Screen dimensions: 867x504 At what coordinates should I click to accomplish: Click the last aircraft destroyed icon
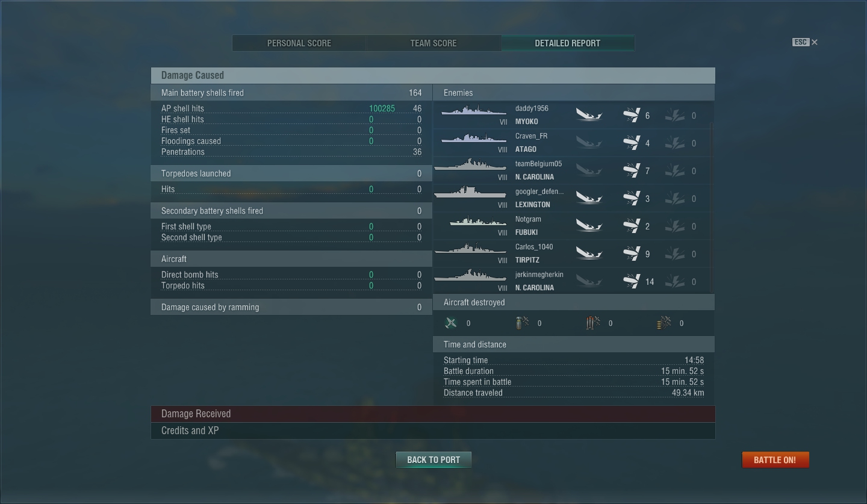[664, 323]
